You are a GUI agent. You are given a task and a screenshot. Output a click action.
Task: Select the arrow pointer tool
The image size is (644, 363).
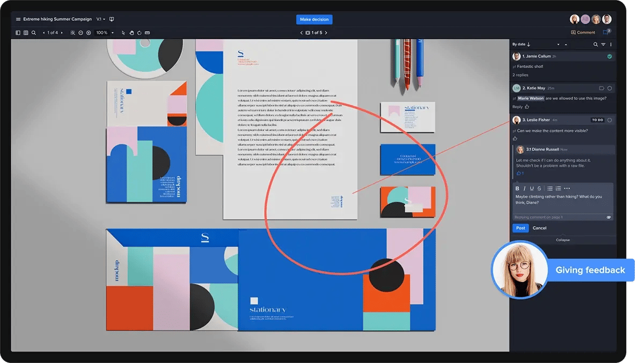pos(123,33)
